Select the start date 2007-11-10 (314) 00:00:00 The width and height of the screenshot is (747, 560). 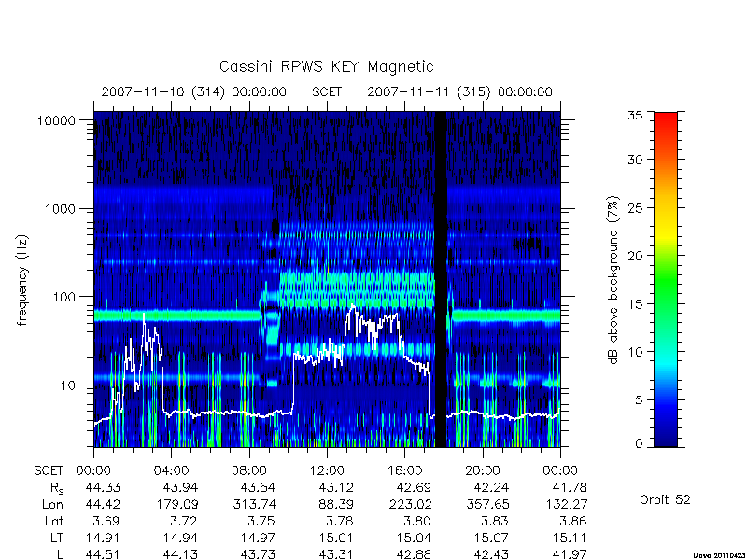coord(194,91)
